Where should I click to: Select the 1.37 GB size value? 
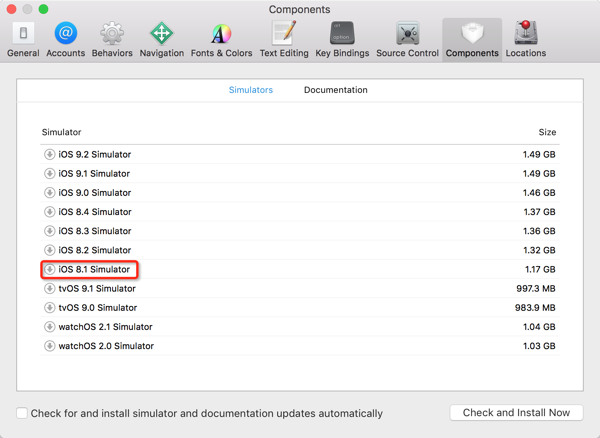[x=539, y=212]
